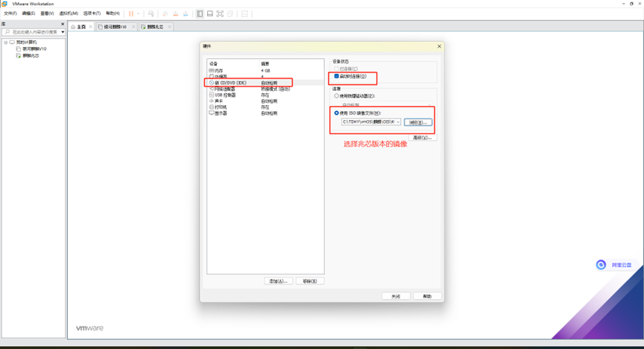Toggle the library sidebar view icon
644x349 pixels.
(200, 13)
